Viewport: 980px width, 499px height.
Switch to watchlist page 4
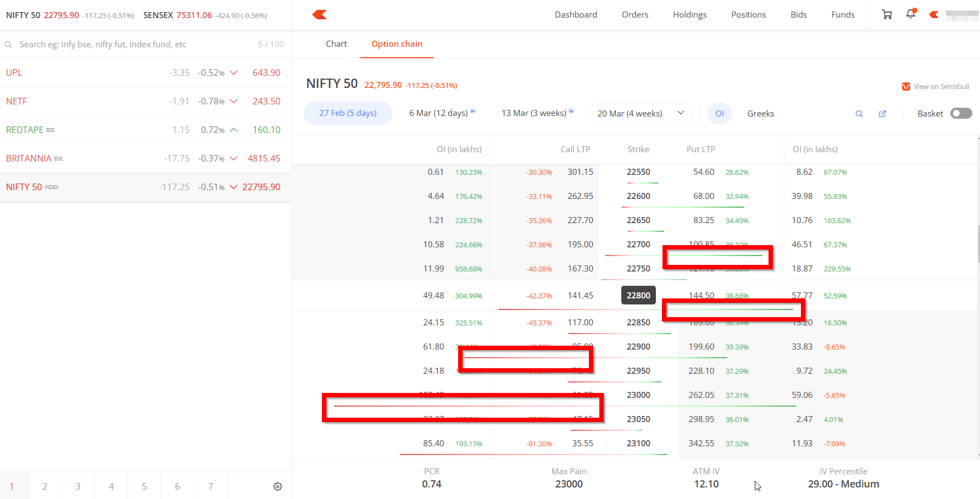pos(111,486)
